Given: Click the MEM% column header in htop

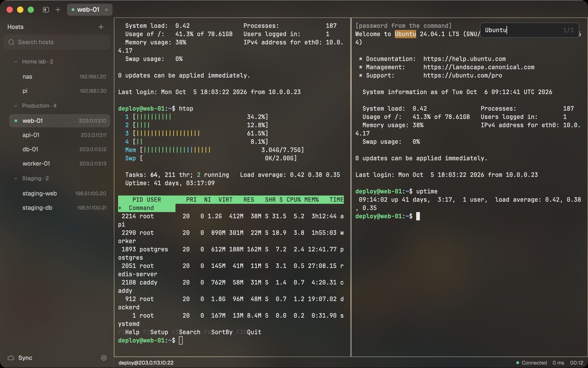Looking at the screenshot, I should pos(312,199).
